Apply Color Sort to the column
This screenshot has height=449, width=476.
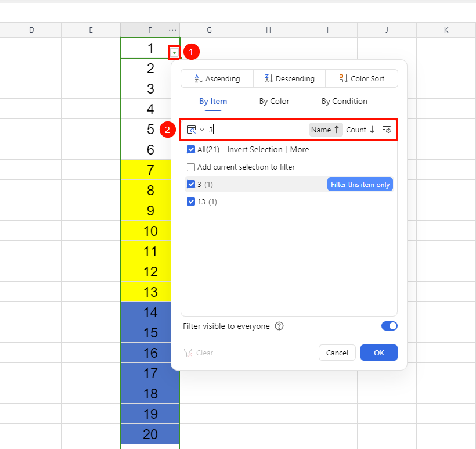(x=362, y=78)
